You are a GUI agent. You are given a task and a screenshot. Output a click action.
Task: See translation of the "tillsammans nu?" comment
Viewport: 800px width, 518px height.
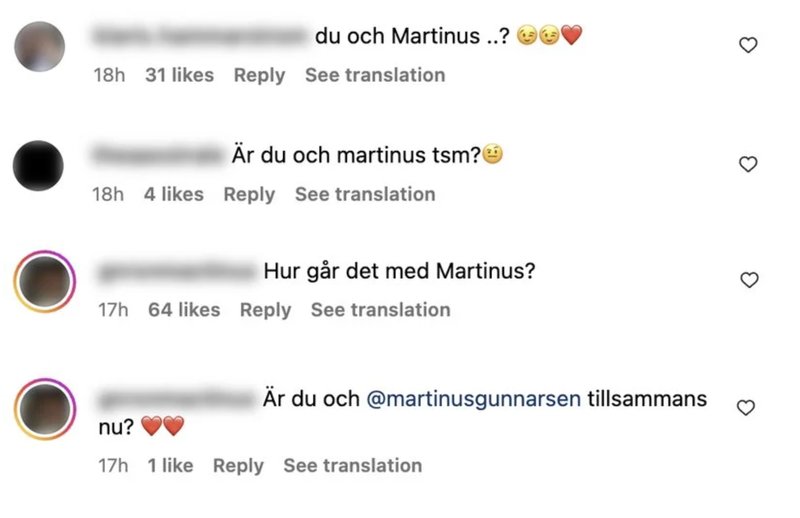pyautogui.click(x=353, y=465)
